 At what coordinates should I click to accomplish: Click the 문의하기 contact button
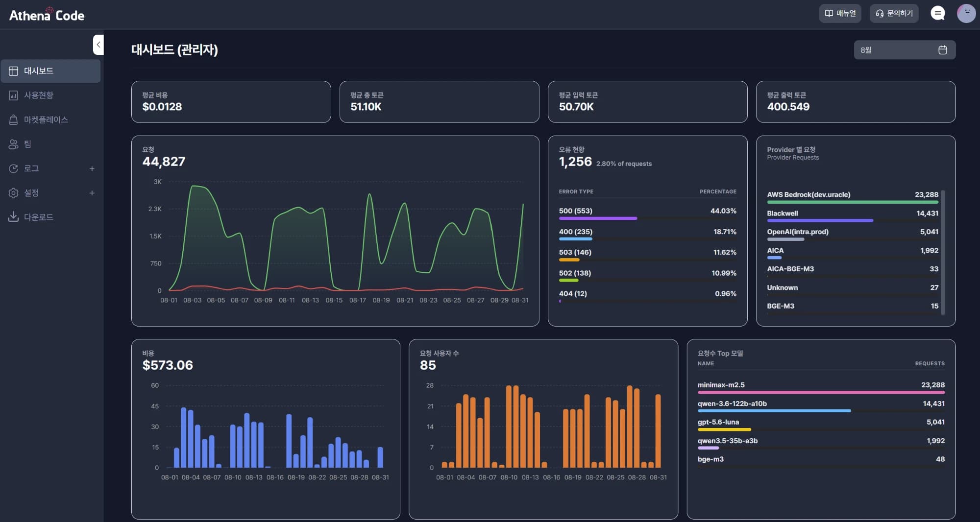tap(894, 13)
